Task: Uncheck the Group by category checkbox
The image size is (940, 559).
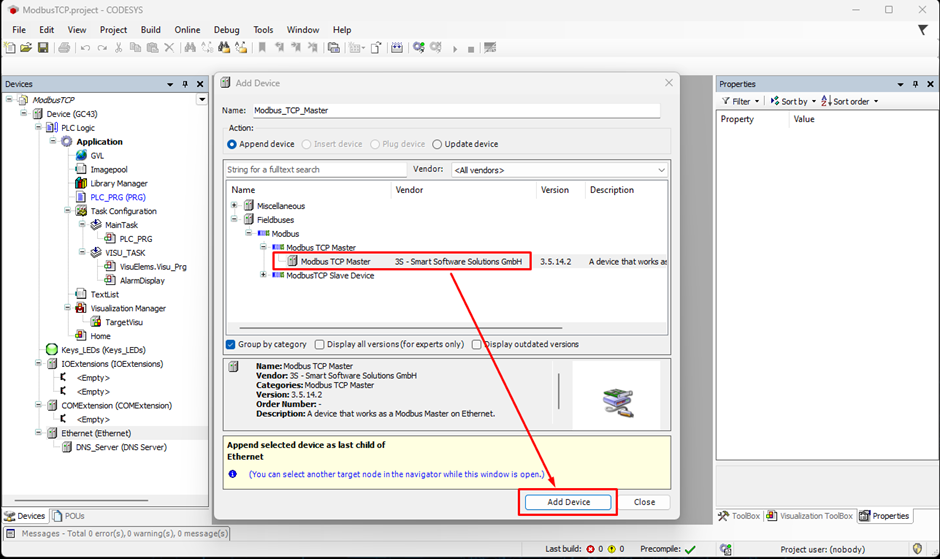Action: coord(232,344)
